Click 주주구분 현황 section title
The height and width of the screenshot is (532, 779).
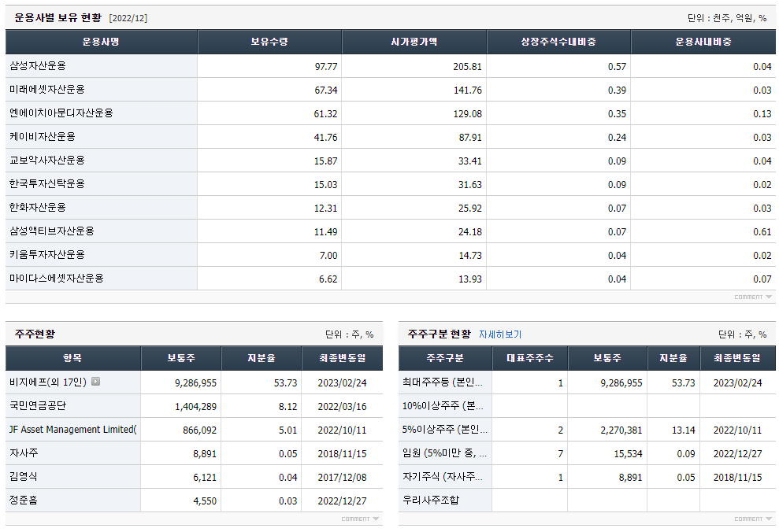click(439, 334)
